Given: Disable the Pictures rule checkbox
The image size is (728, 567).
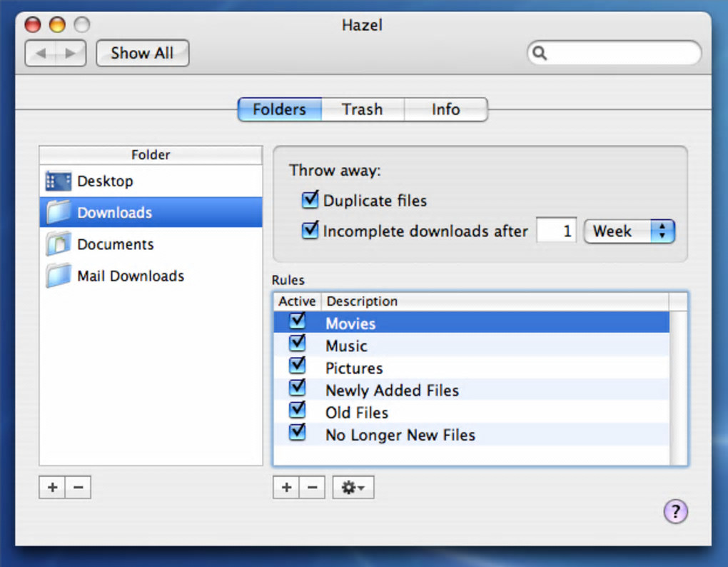Looking at the screenshot, I should [297, 366].
